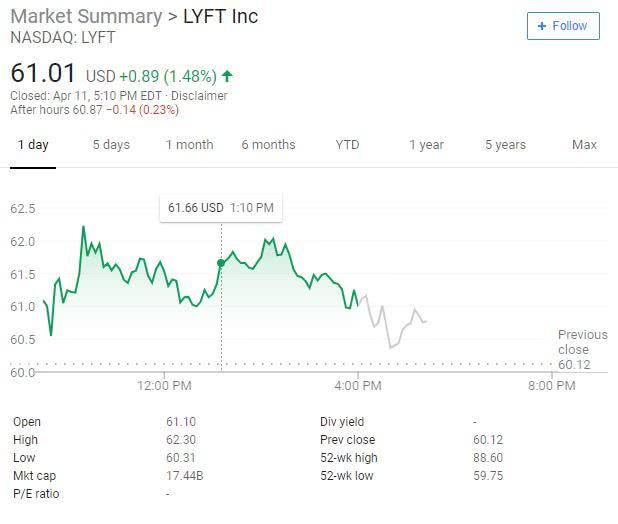Click the Market Summary breadcrumb

[85, 17]
